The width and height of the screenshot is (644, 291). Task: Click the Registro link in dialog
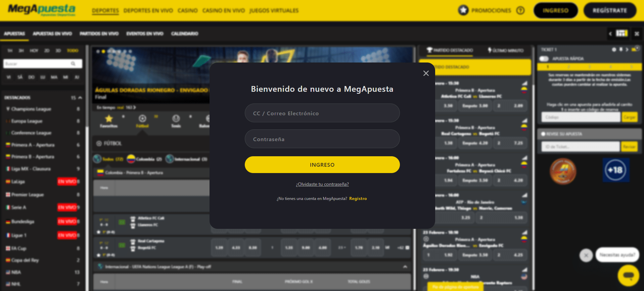click(x=358, y=199)
